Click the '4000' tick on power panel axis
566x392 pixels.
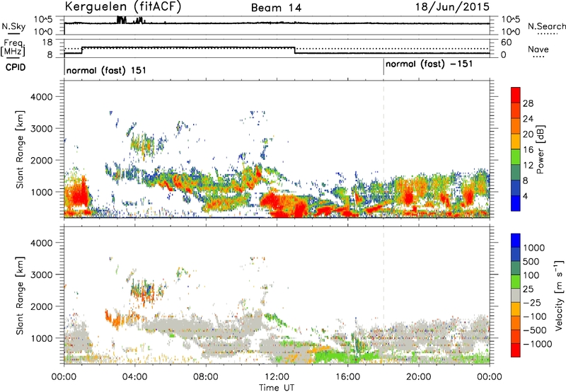[42, 97]
